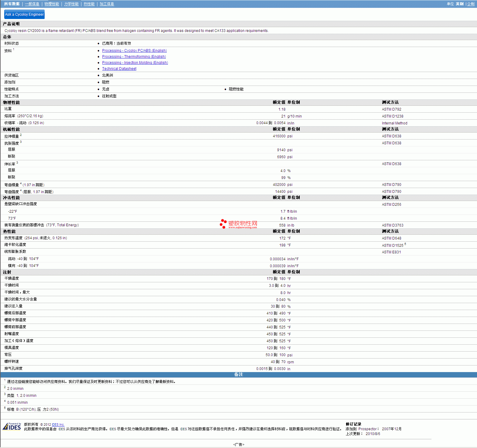
Task: Click the 干燥温度 row label
Action: [x=11, y=278]
